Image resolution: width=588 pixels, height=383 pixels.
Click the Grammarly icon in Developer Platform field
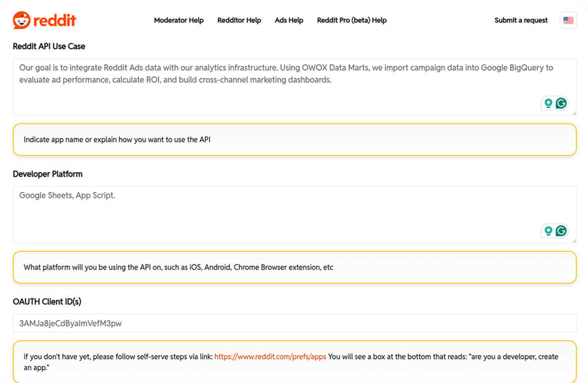(x=561, y=231)
